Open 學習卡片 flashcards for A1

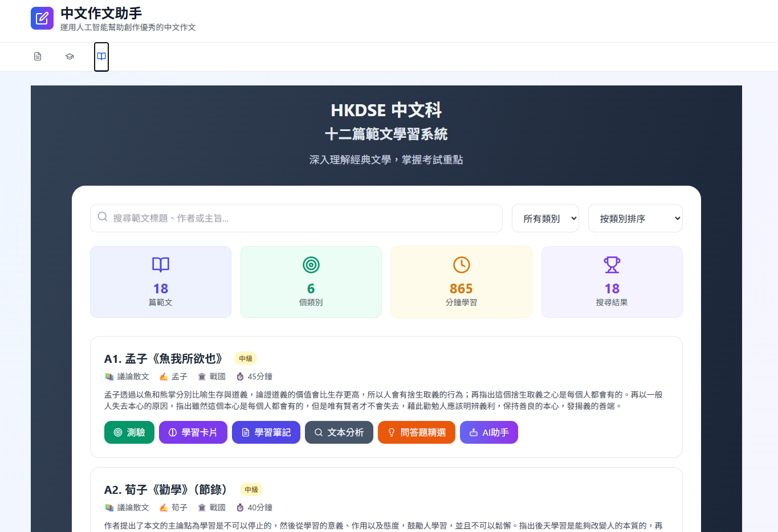click(193, 432)
